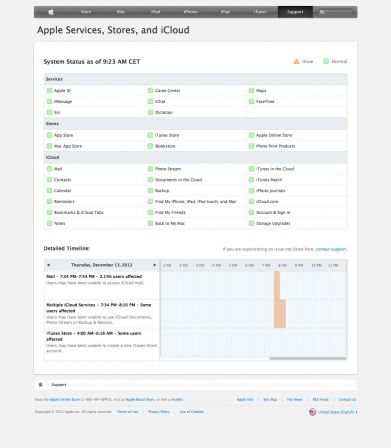Open the iPod tab in the navigation bar
The width and height of the screenshot is (391, 448).
tap(156, 12)
